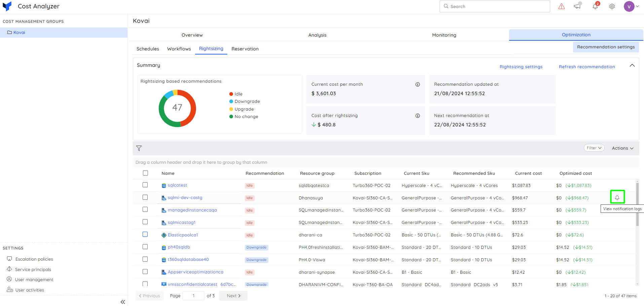Check the Elasticpoolca1 row checkbox
Image resolution: width=644 pixels, height=306 pixels.
tap(145, 234)
